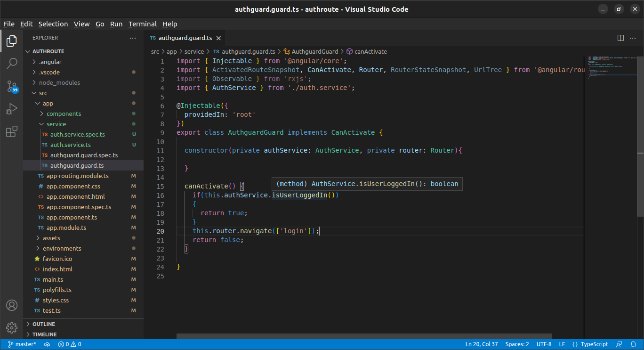Viewport: 644px width, 350px height.
Task: Open auth.service.spec.ts in the explorer
Action: (83, 134)
